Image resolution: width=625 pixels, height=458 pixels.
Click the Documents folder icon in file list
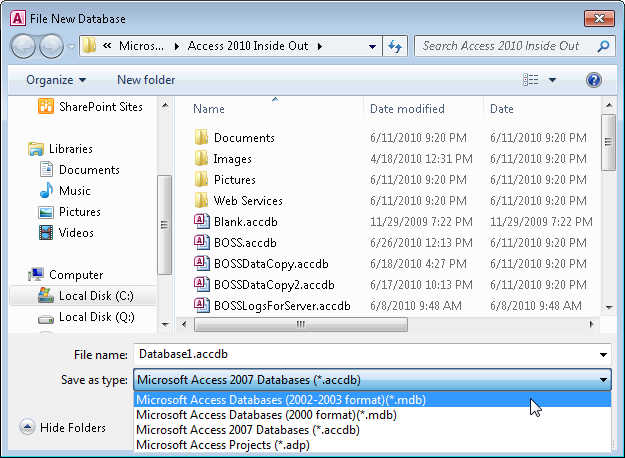pos(201,138)
